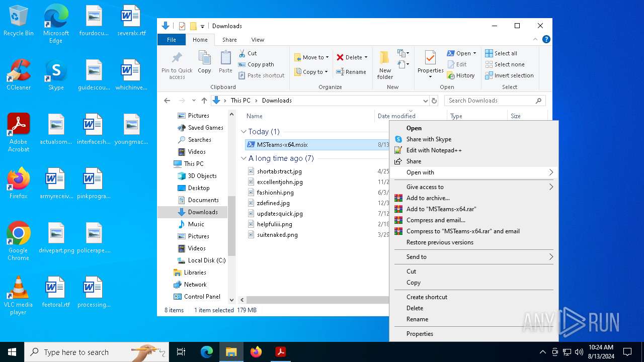Select suitenaked.png in file list
644x362 pixels.
coord(277,235)
